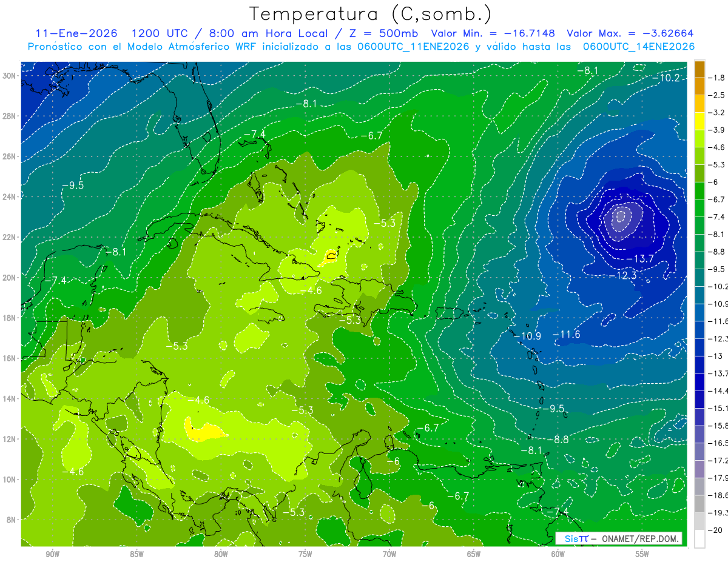Click the -10.2 contour label on the map

[x=666, y=78]
